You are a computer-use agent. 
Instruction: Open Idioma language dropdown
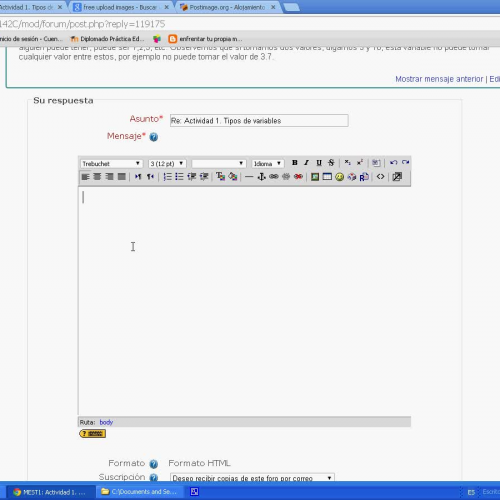coord(268,164)
